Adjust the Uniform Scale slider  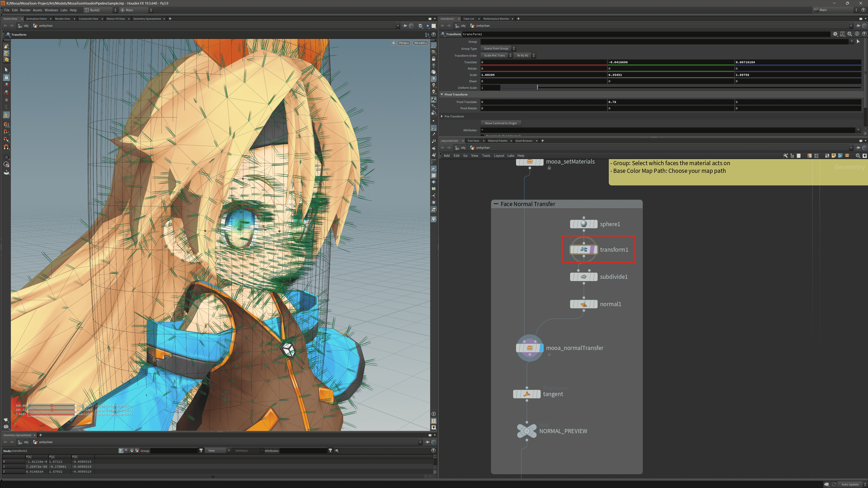point(681,88)
